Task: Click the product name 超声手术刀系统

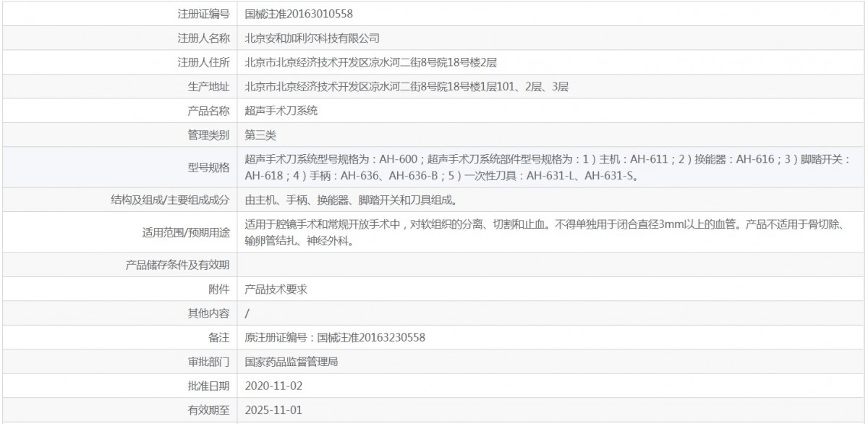Action: point(281,111)
